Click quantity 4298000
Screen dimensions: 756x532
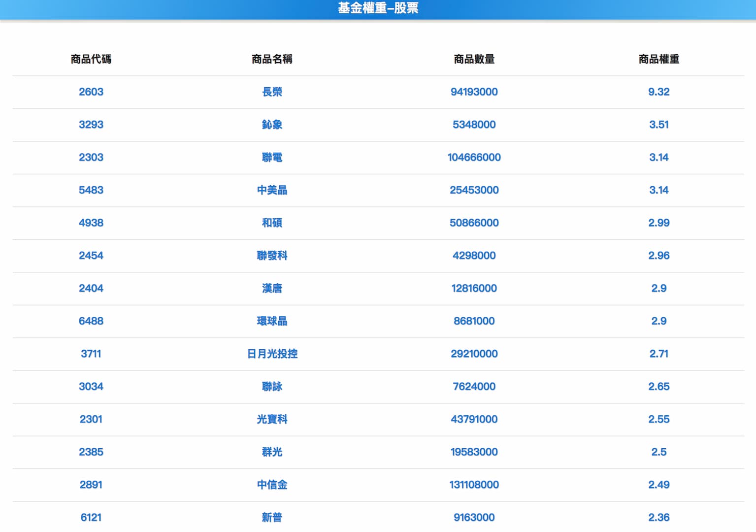474,256
